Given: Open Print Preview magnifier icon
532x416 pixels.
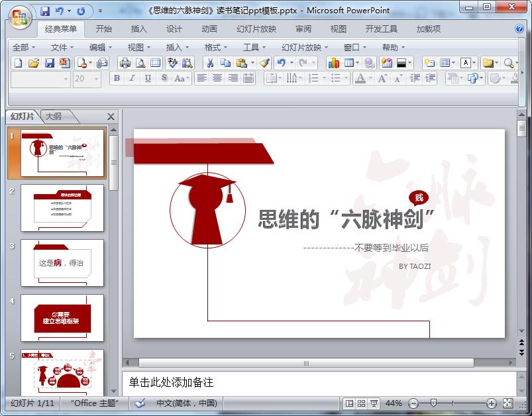Looking at the screenshot, I should [x=140, y=63].
